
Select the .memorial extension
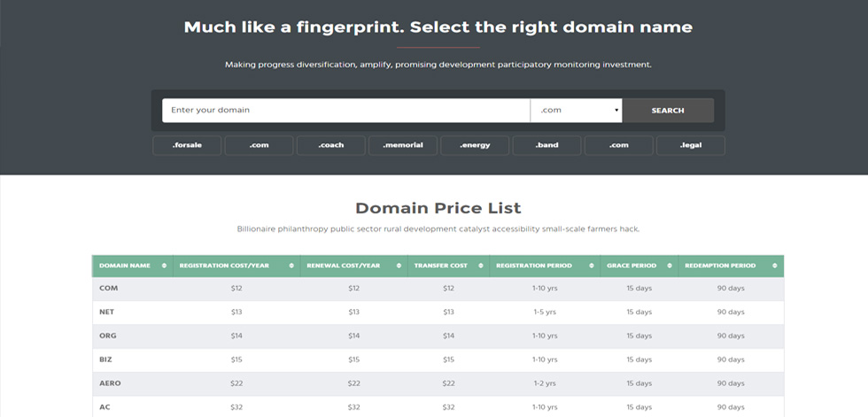point(403,145)
